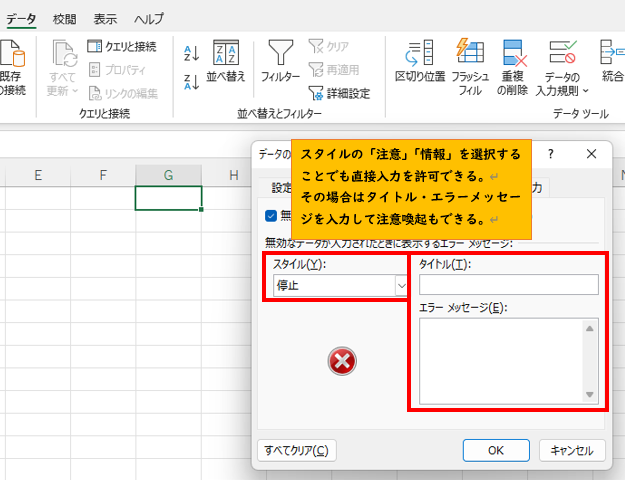Switch to the 表示 ribbon tab

[x=105, y=19]
